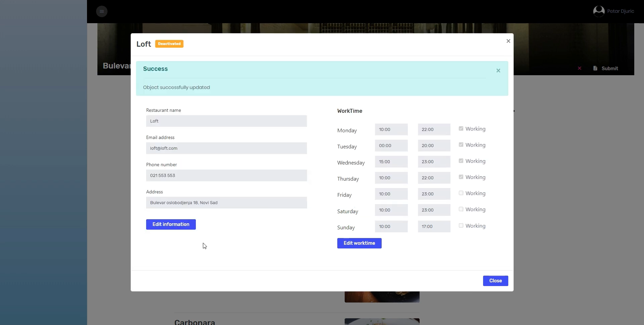Click the 'Object successfully updated' message
644x325 pixels.
click(176, 87)
